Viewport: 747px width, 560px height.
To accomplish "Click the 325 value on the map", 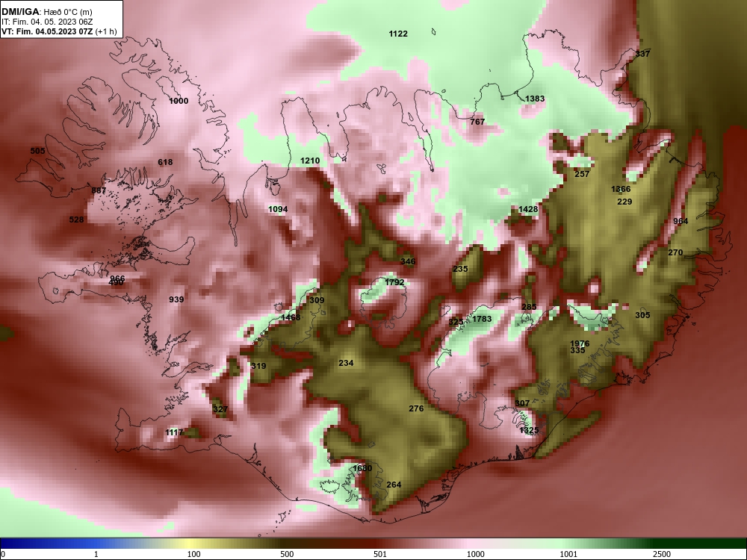I will coord(456,323).
